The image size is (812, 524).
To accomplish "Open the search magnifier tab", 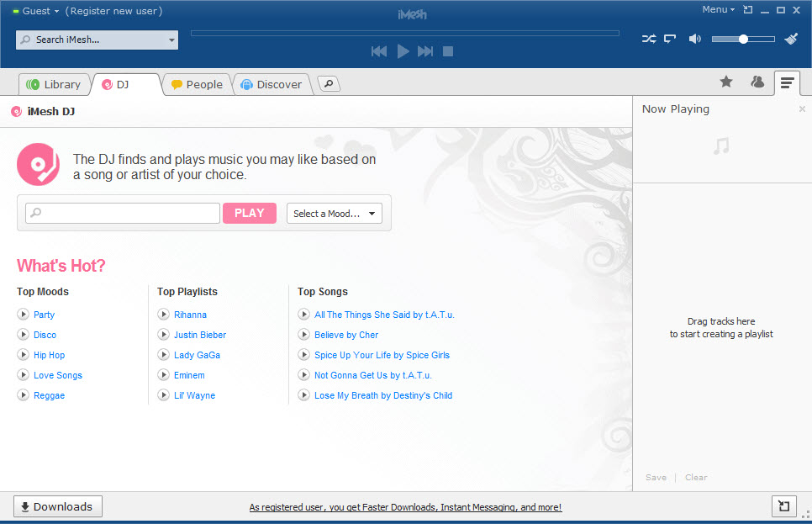I will pyautogui.click(x=329, y=84).
